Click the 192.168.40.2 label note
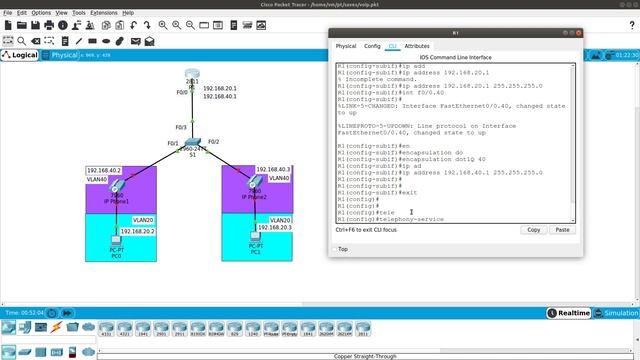This screenshot has width=640, height=360. 104,170
